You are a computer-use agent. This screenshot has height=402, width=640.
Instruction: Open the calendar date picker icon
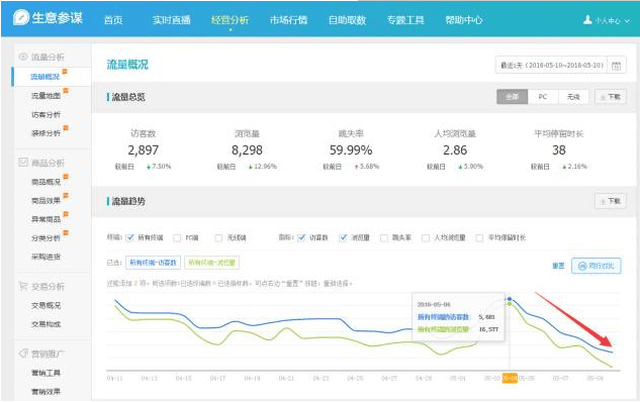point(617,66)
